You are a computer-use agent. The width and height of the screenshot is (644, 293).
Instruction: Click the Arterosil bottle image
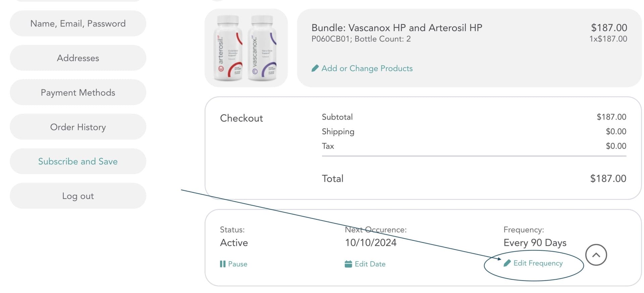click(228, 48)
